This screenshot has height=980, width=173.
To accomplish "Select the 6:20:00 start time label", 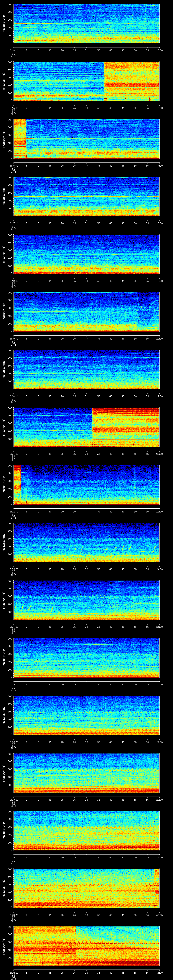I will point(14,396).
